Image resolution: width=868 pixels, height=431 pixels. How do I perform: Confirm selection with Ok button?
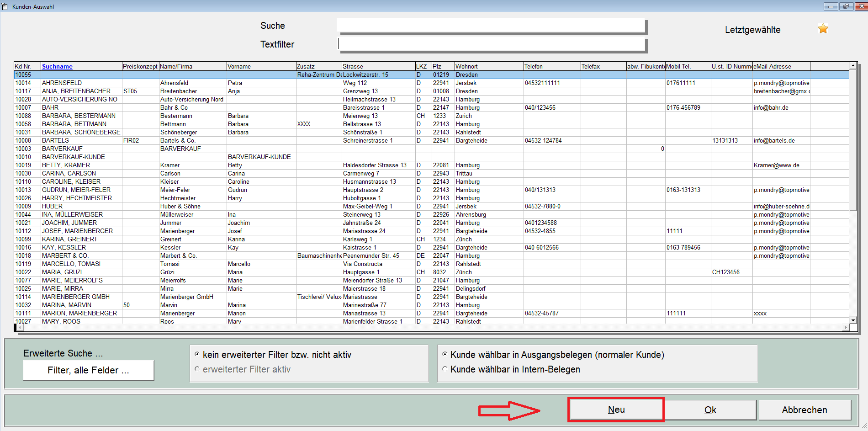pyautogui.click(x=710, y=410)
